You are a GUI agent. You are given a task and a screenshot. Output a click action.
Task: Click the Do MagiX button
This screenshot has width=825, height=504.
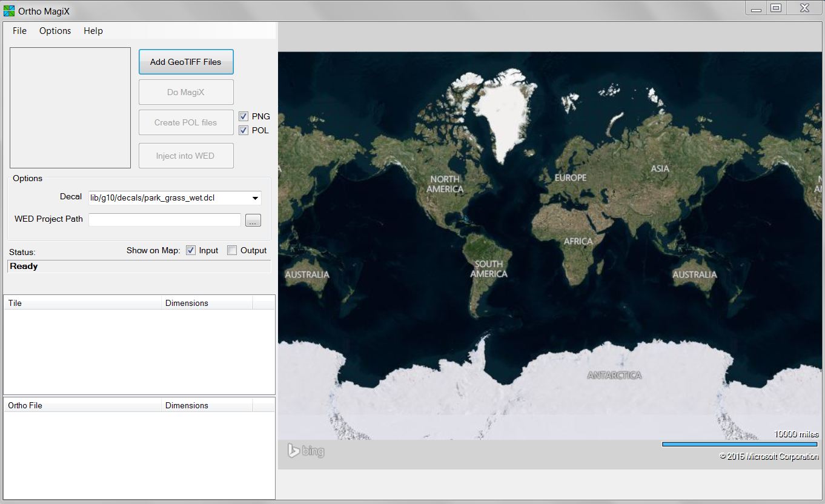[x=186, y=92]
